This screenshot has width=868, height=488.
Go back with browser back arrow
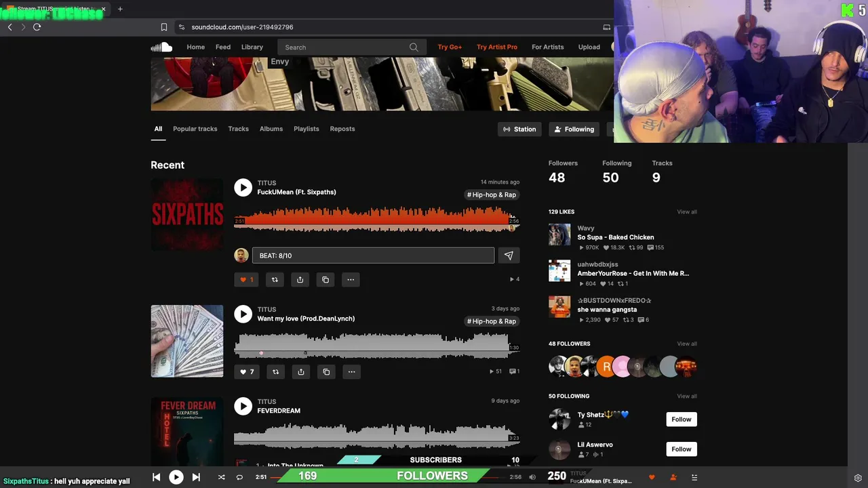(x=9, y=27)
